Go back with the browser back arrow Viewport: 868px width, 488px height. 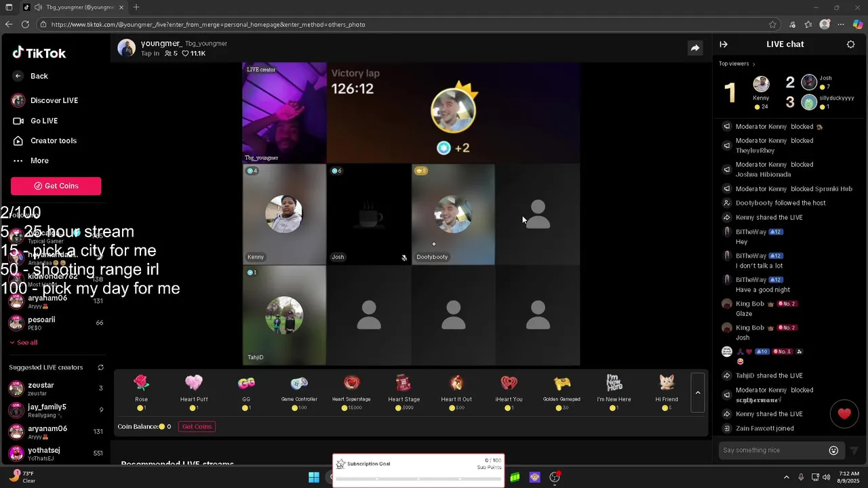click(9, 24)
